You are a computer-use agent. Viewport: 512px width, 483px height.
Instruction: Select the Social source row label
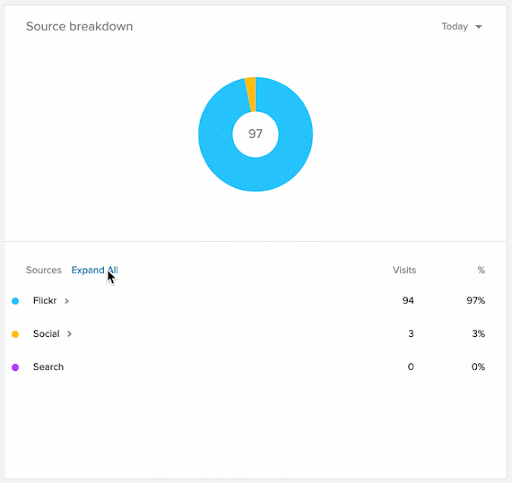[46, 334]
